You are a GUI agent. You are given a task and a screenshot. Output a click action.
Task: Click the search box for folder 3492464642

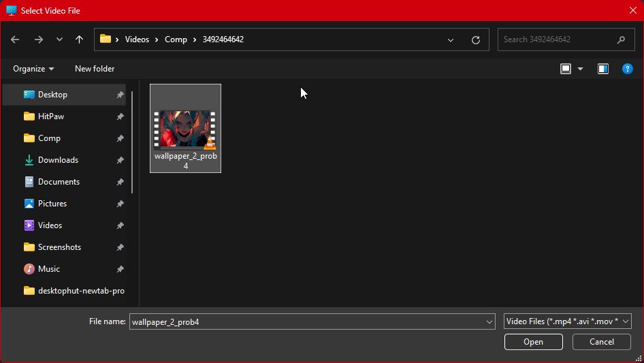[558, 40]
